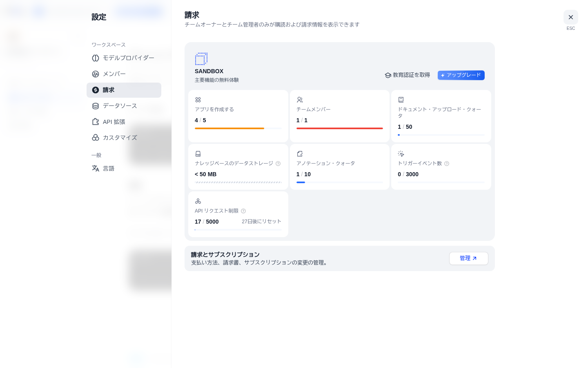
Task: Click help icon next to API リクエスト制限
Action: (x=243, y=211)
